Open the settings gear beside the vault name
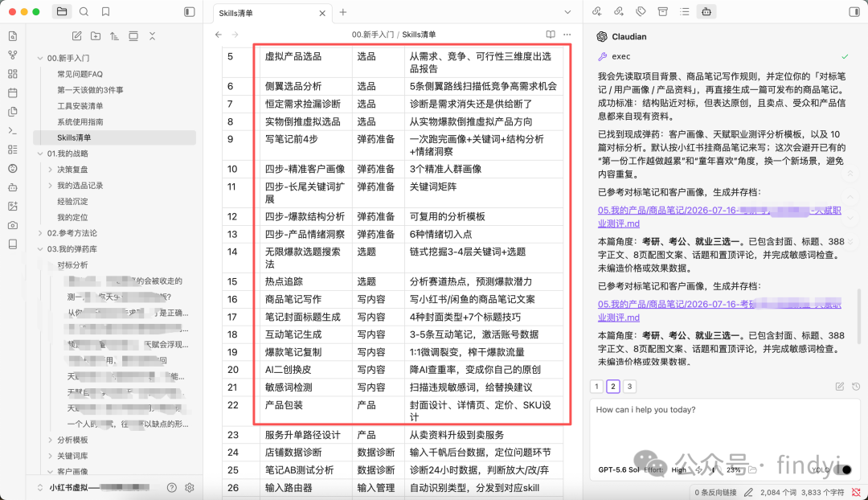The image size is (868, 500). [x=190, y=488]
